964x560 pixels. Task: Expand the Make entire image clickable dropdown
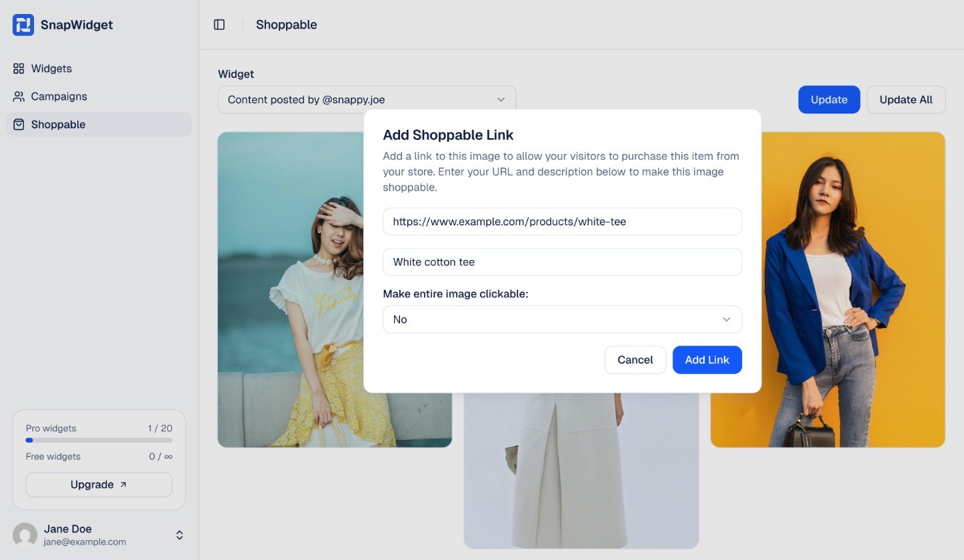tap(562, 319)
